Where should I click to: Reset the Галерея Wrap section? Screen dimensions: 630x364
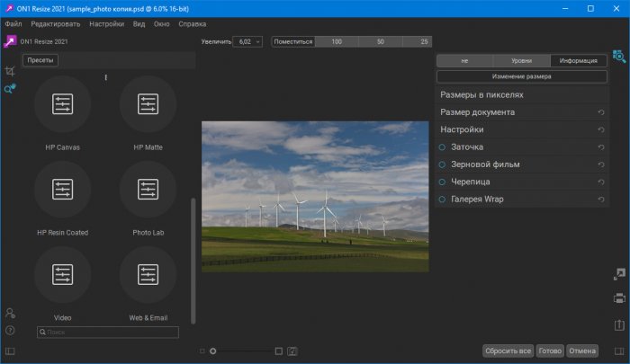pos(601,200)
